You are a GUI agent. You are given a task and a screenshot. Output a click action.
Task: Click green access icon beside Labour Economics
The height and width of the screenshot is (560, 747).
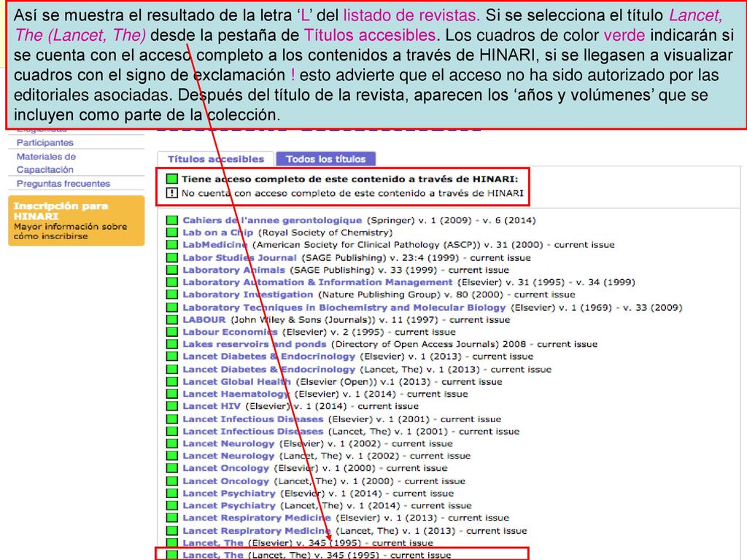pos(172,332)
